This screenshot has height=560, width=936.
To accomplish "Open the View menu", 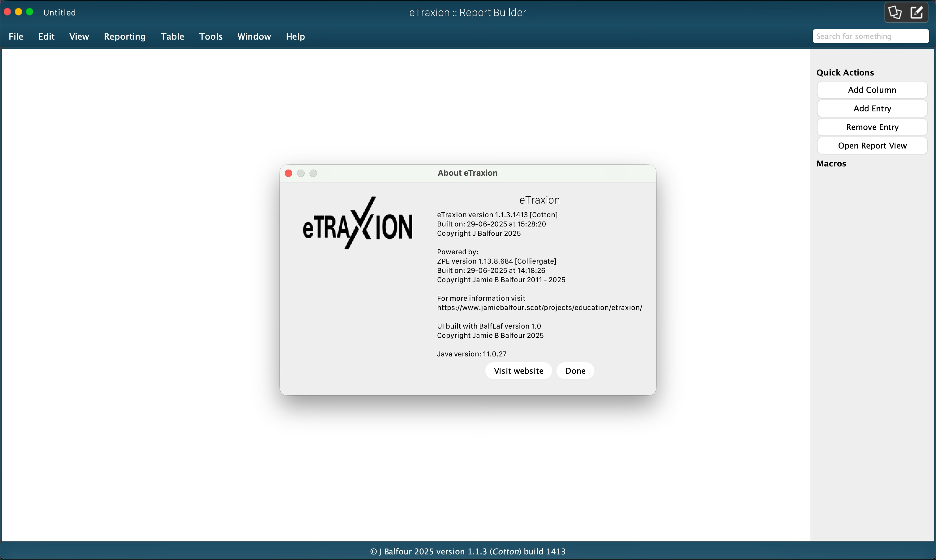I will [79, 37].
